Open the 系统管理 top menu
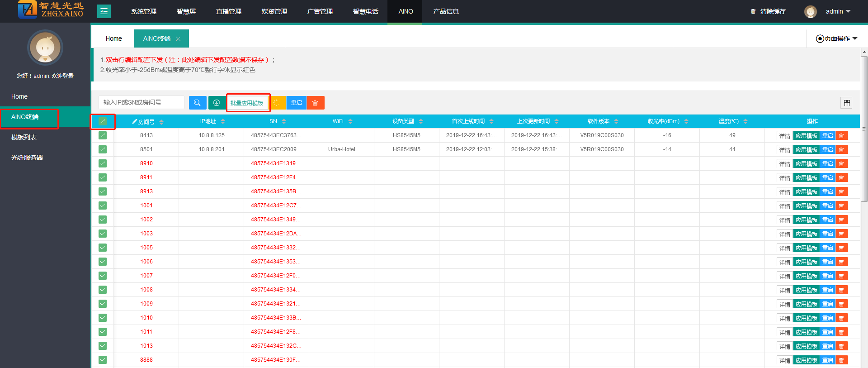 click(144, 11)
